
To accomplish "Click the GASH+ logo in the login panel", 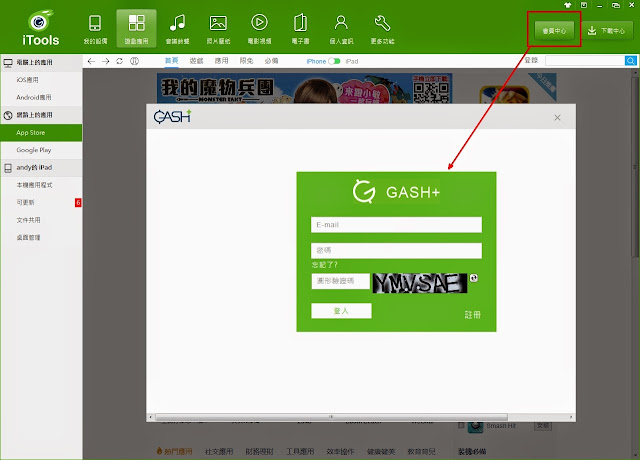I will (396, 191).
